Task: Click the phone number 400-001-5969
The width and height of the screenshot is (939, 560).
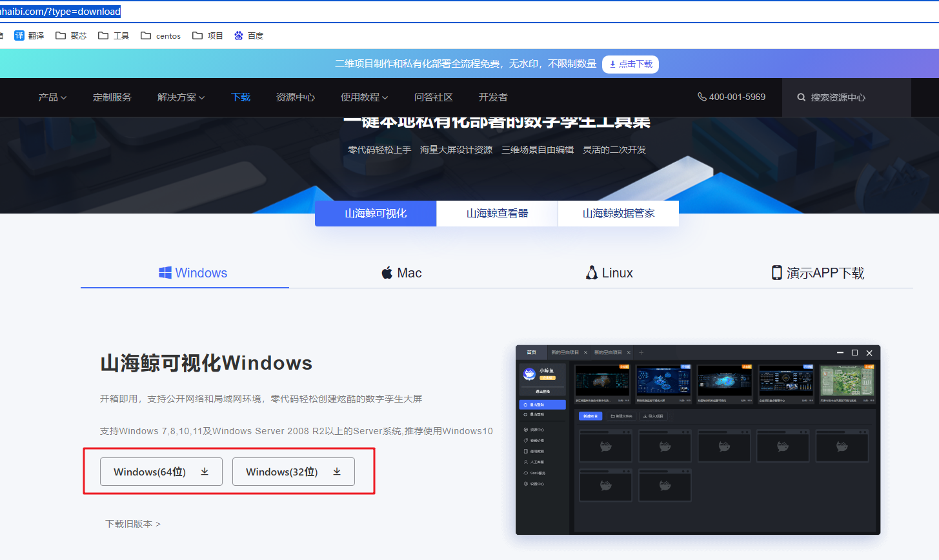Action: (732, 97)
